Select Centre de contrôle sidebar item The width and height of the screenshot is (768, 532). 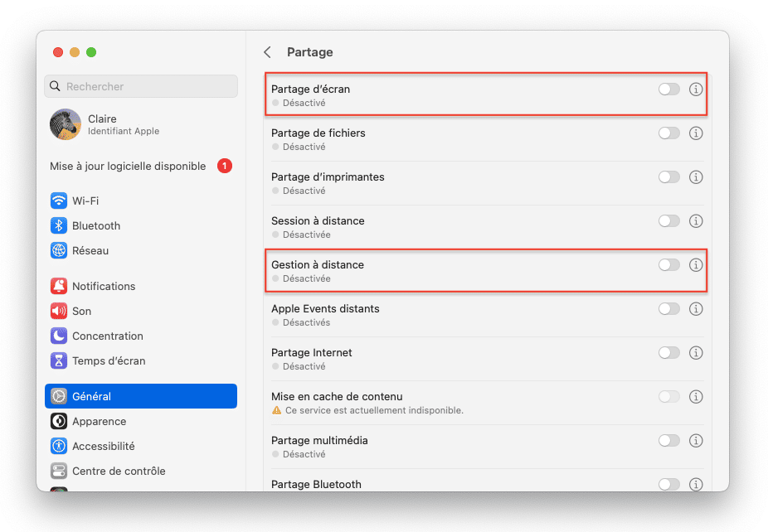119,471
